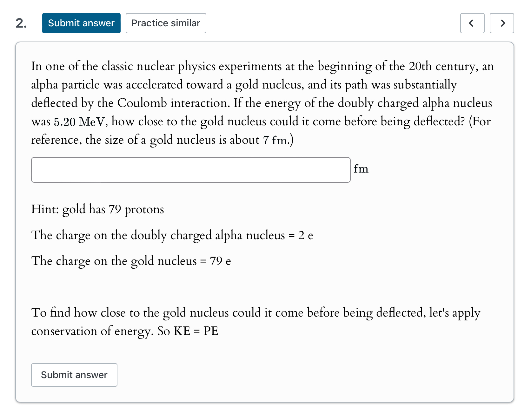524x420 pixels.
Task: Open Practice similar for a new variant
Action: 166,23
